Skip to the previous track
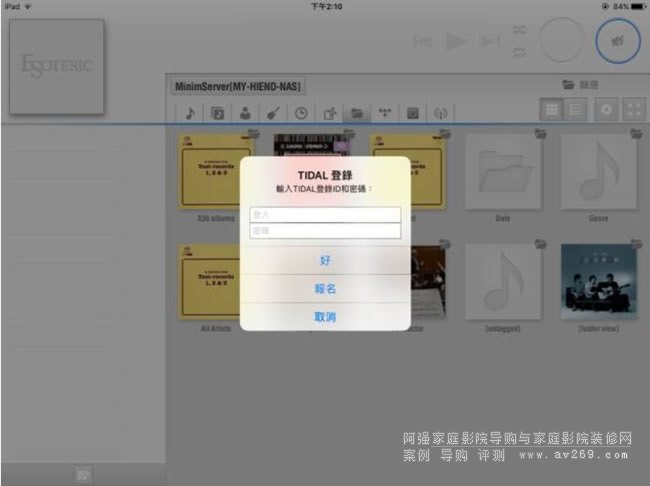This screenshot has height=486, width=650. pyautogui.click(x=423, y=41)
